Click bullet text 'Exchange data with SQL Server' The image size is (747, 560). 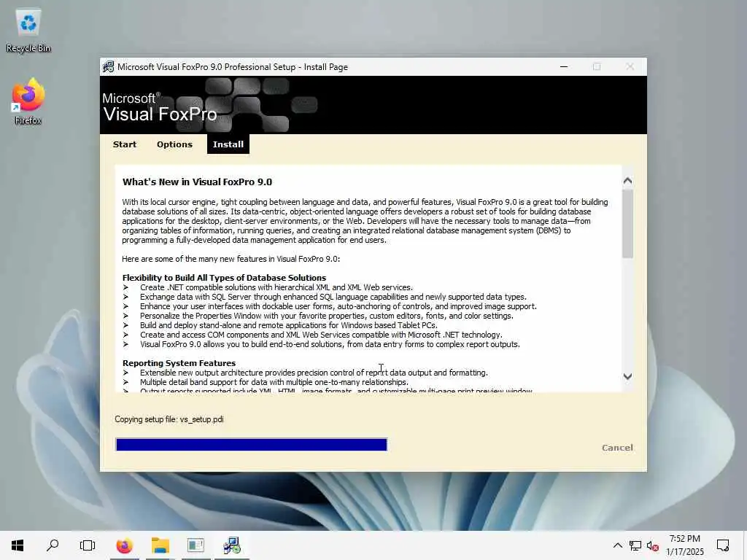click(x=333, y=297)
